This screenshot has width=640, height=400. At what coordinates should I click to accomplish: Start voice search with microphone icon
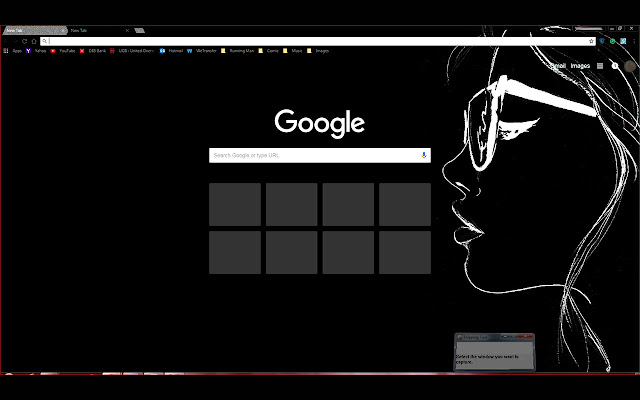(x=424, y=155)
